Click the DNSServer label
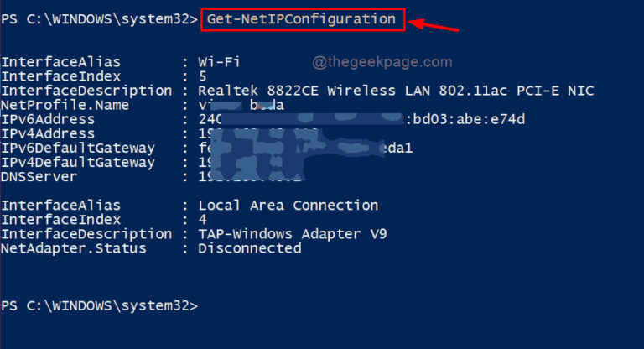Image resolution: width=644 pixels, height=349 pixels. click(39, 177)
